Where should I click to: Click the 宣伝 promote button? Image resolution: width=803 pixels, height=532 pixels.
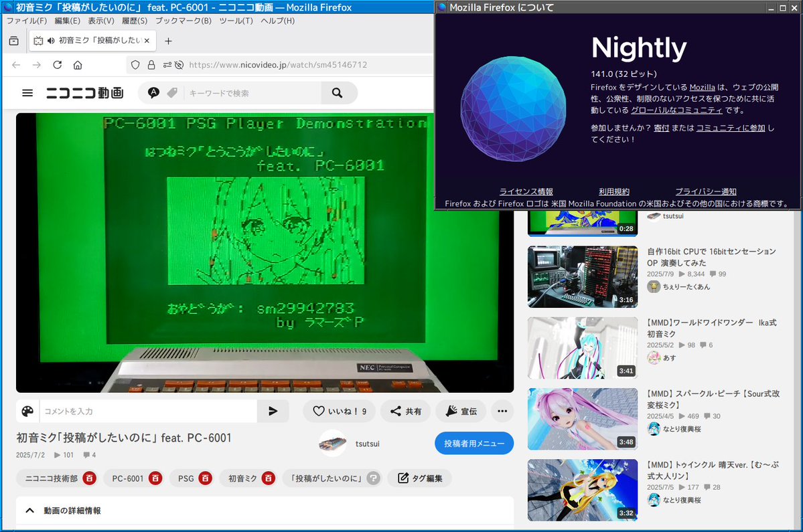(x=461, y=412)
